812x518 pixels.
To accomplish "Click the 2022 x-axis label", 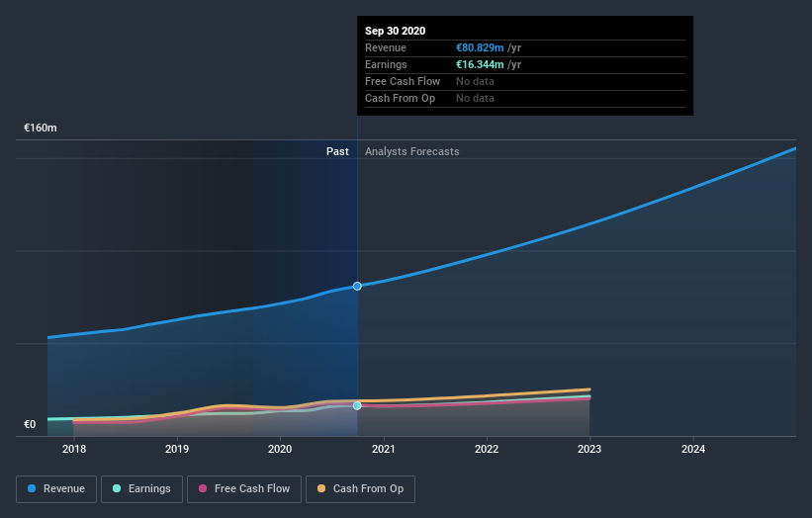I will click(x=487, y=449).
